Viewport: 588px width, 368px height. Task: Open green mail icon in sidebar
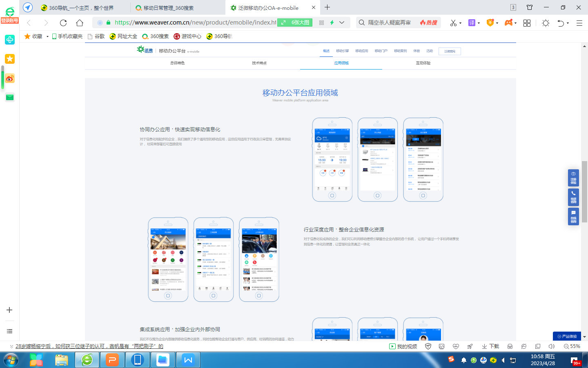tap(10, 97)
